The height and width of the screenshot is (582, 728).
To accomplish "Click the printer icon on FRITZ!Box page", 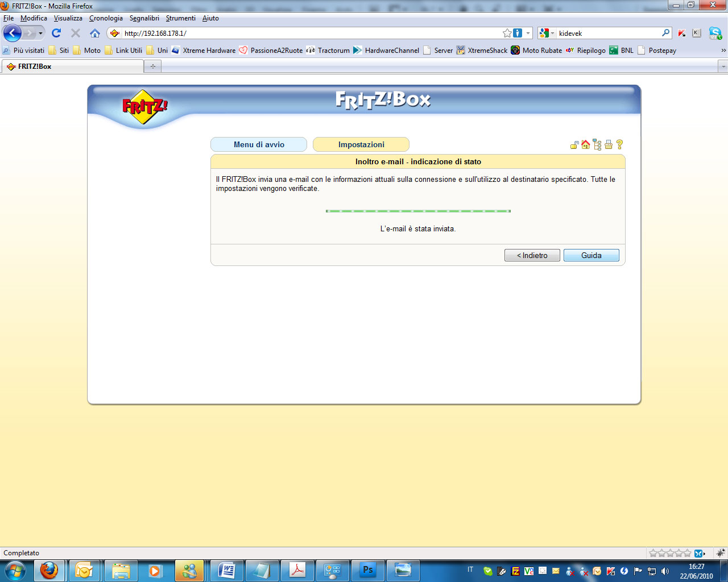I will tap(609, 145).
